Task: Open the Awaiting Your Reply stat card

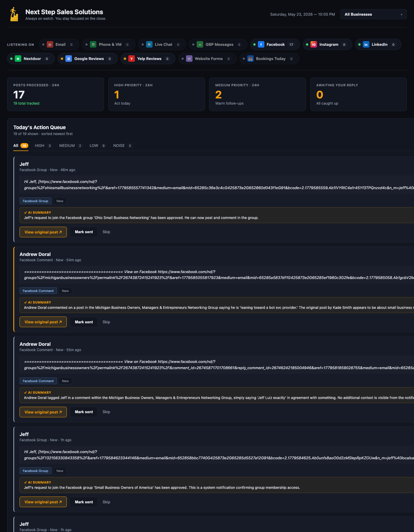Action: tap(358, 94)
